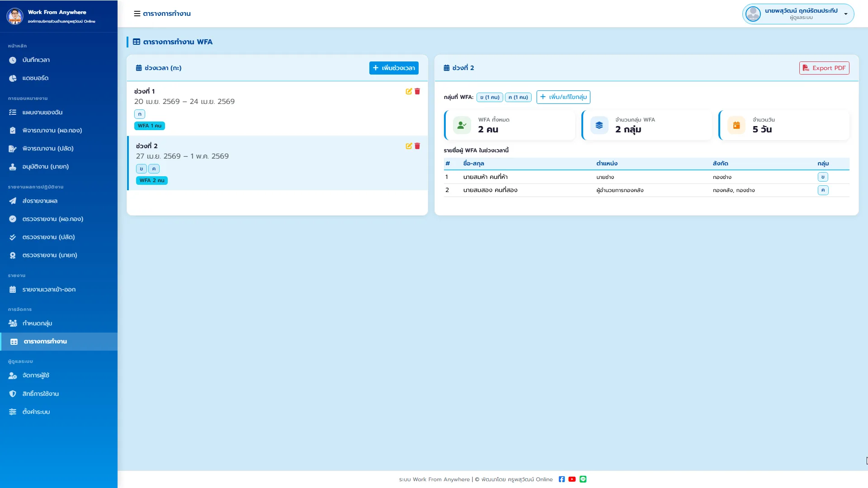The image size is (868, 488).
Task: Open จัดการผู้ใช้ in the sidebar
Action: pos(59,375)
